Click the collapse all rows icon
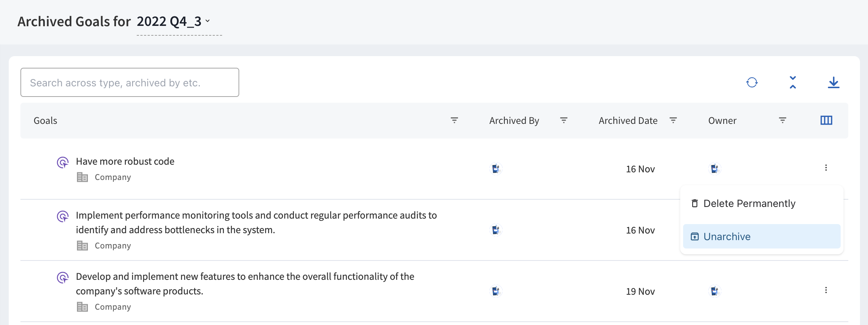The image size is (868, 325). 793,83
